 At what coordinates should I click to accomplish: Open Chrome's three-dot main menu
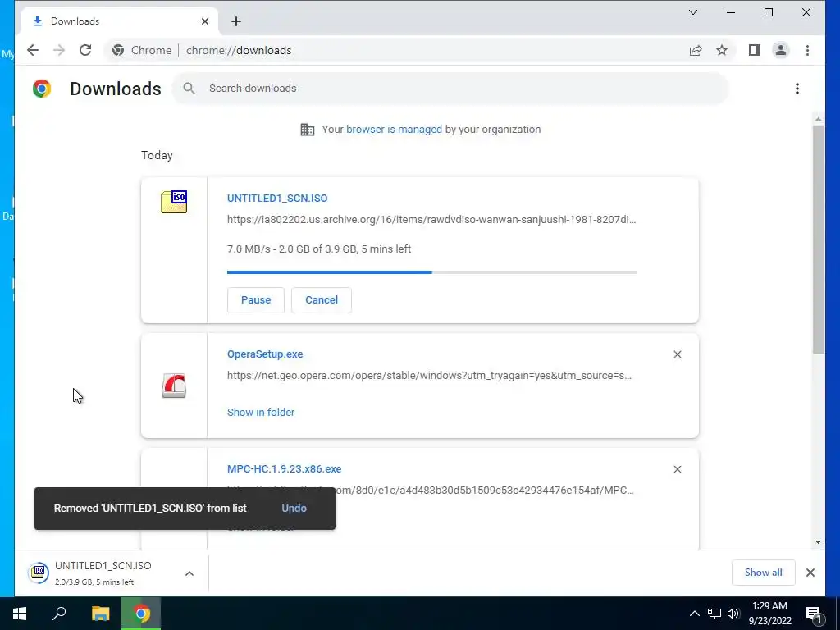[807, 50]
